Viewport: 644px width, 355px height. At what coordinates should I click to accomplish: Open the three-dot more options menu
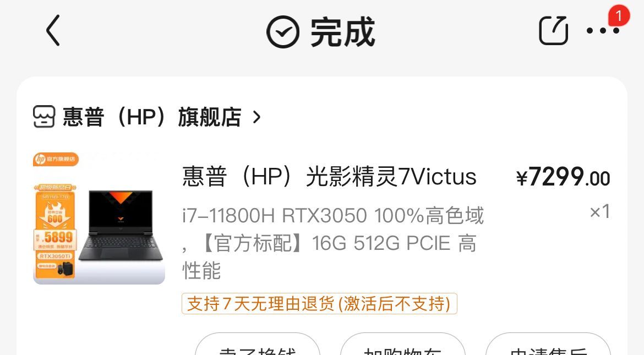pos(603,30)
